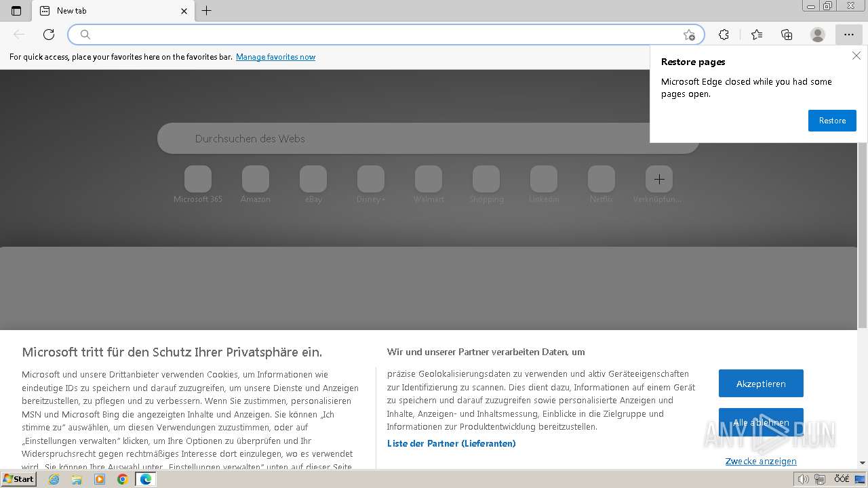Click the Restore button
The width and height of the screenshot is (868, 488).
tap(832, 121)
